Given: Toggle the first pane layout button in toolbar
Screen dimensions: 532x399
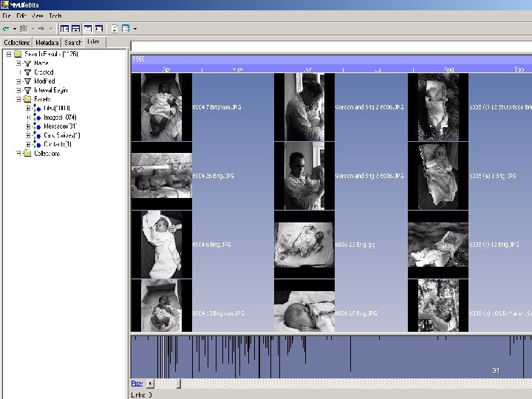Looking at the screenshot, I should [x=64, y=29].
